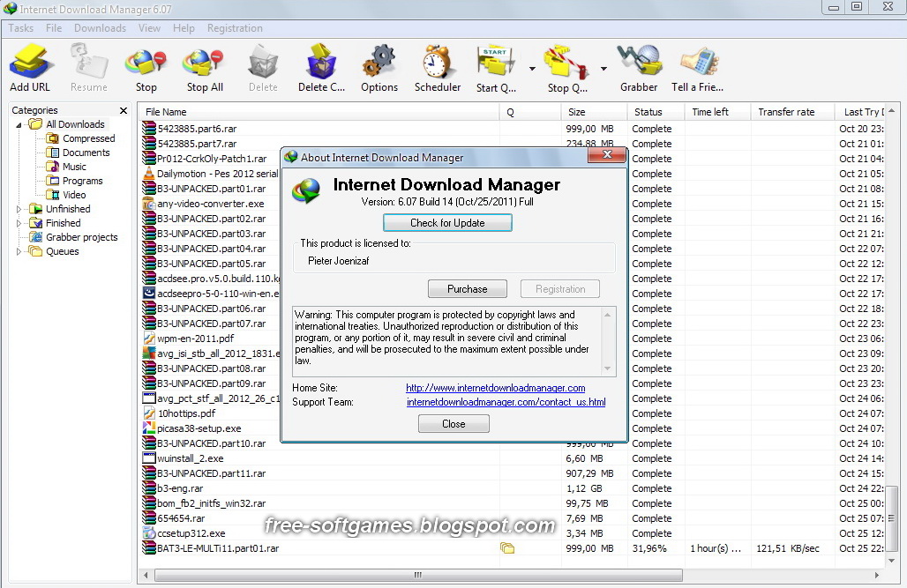This screenshot has width=907, height=588.
Task: Open the internetdownloadmanager.com home site link
Action: (x=496, y=388)
